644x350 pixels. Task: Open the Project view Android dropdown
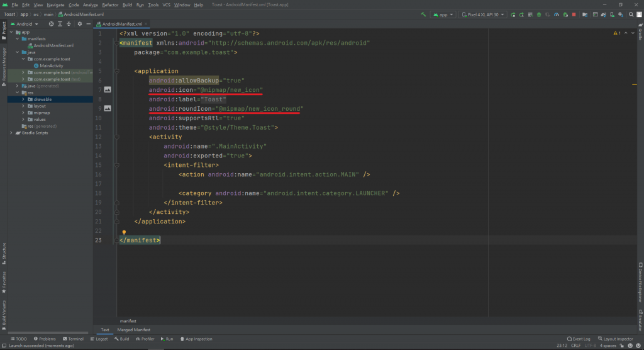[x=25, y=24]
